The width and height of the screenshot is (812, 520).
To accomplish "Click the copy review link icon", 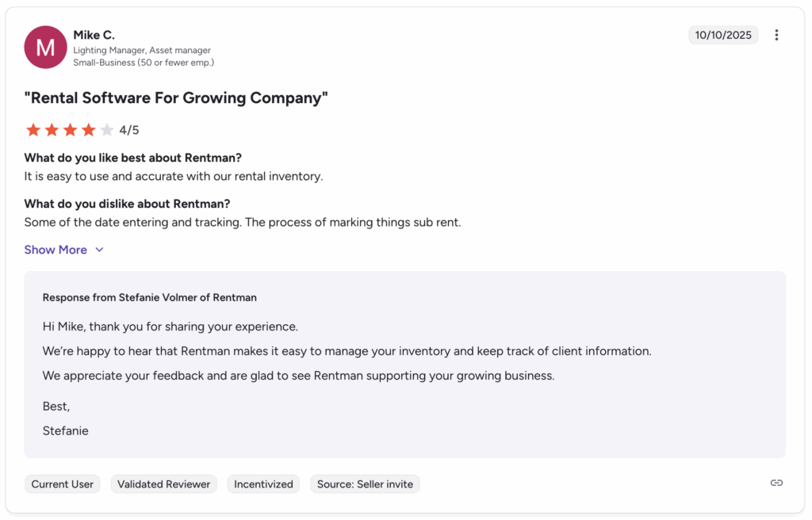I will click(776, 483).
